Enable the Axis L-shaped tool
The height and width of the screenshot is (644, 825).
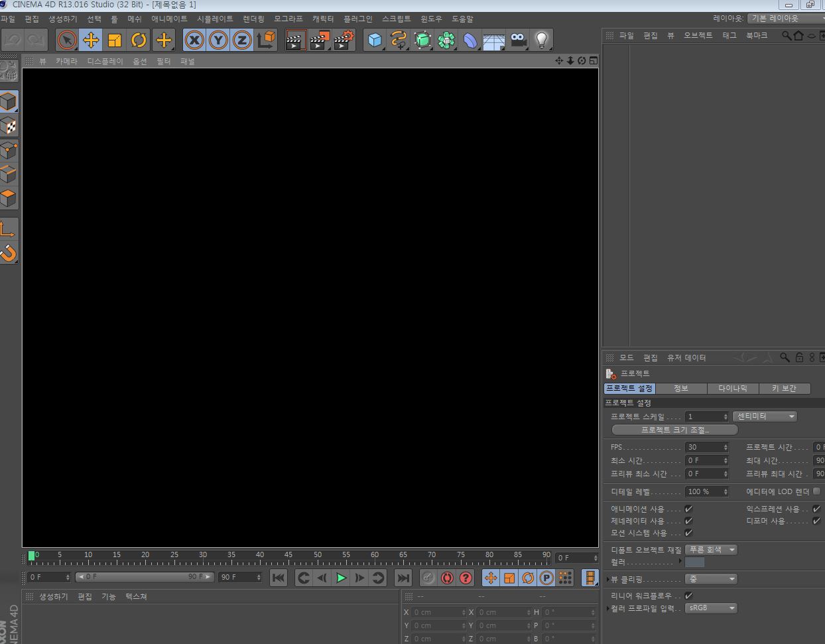(9, 229)
